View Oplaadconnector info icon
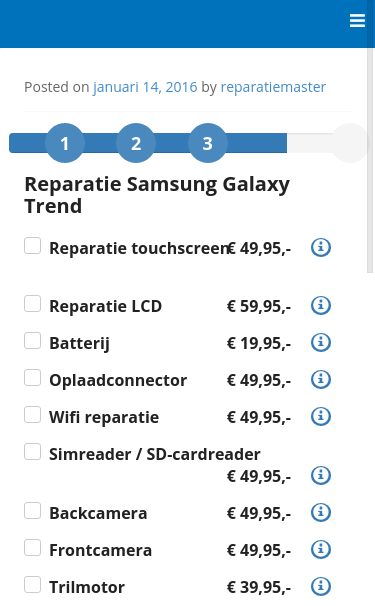Viewport: 375px width, 606px height. (321, 380)
